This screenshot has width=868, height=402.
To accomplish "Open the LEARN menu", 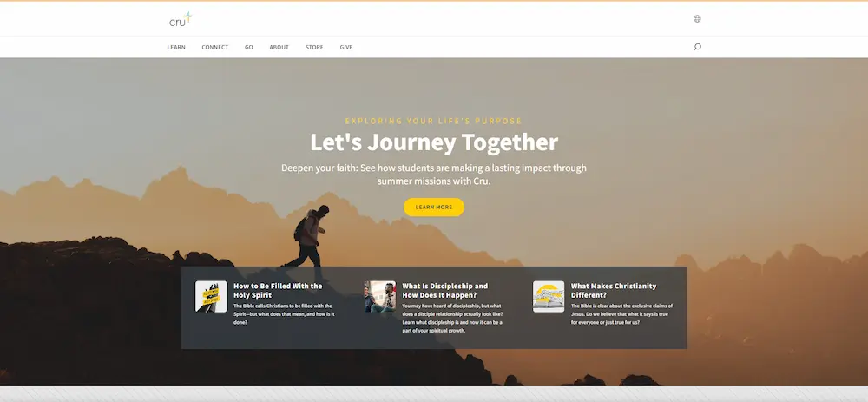I will 176,47.
